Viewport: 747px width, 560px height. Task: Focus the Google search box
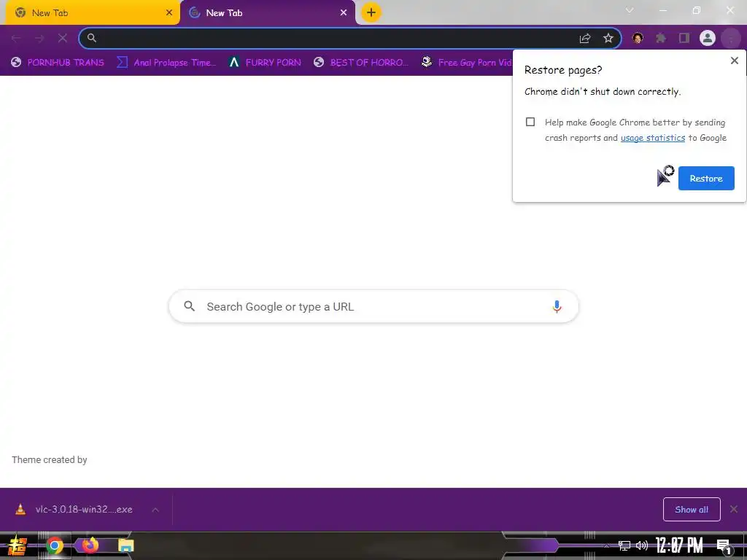pos(373,306)
